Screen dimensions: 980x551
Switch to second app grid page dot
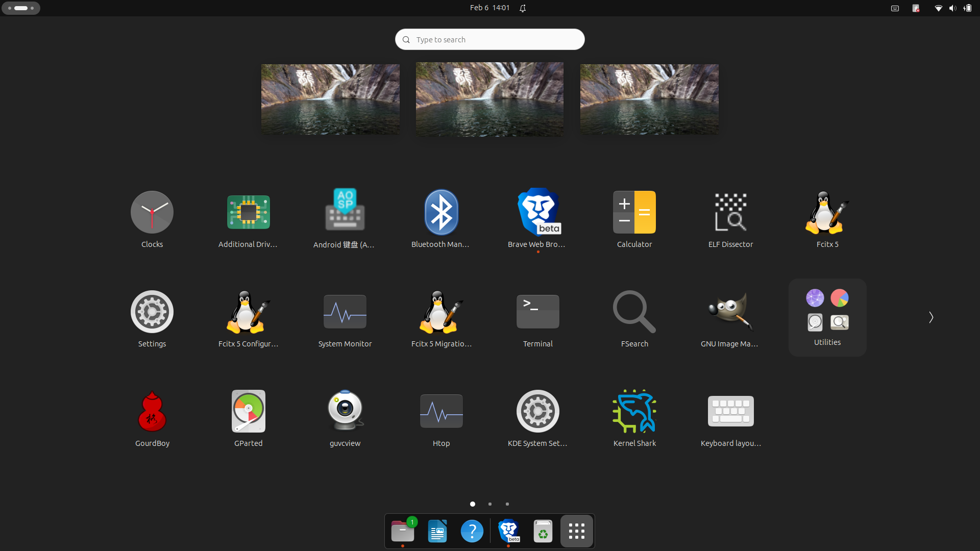pos(490,504)
